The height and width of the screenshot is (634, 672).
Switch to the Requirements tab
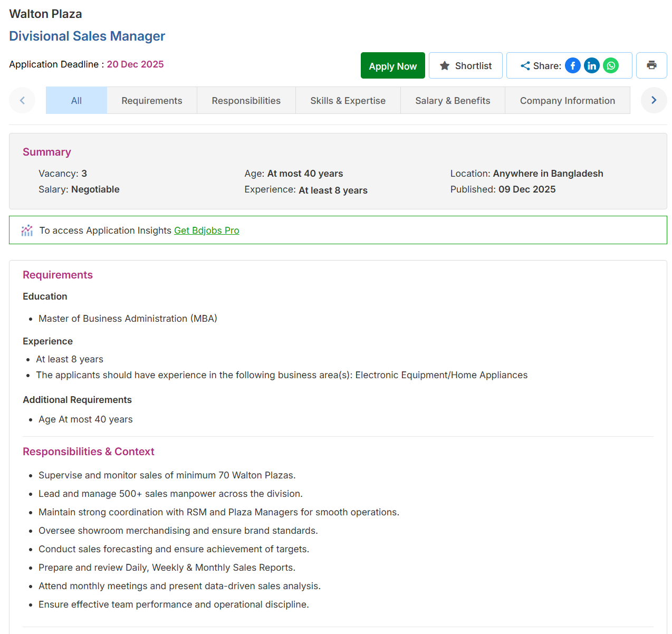coord(151,100)
